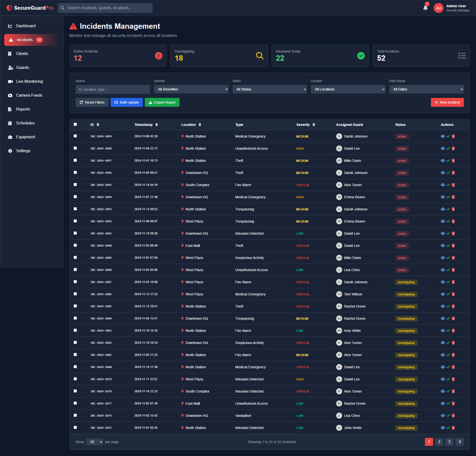View details of incident INC-2024-1099 via eye icon
The image size is (476, 456).
click(443, 136)
